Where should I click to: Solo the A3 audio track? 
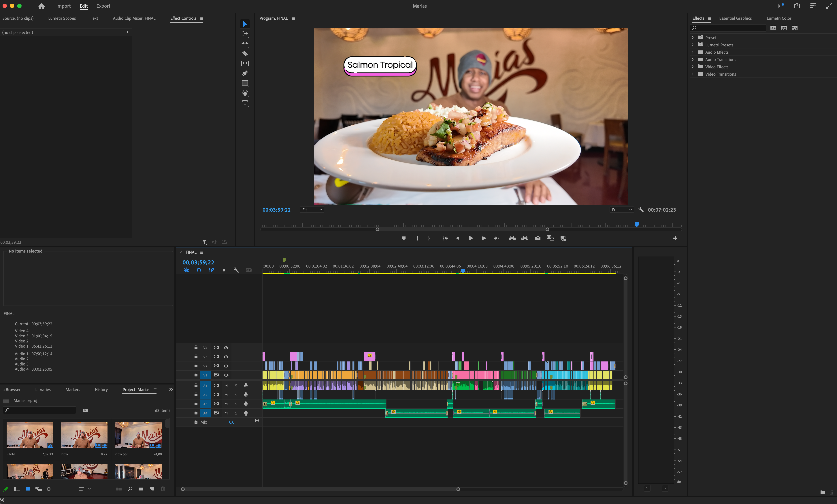click(x=236, y=404)
